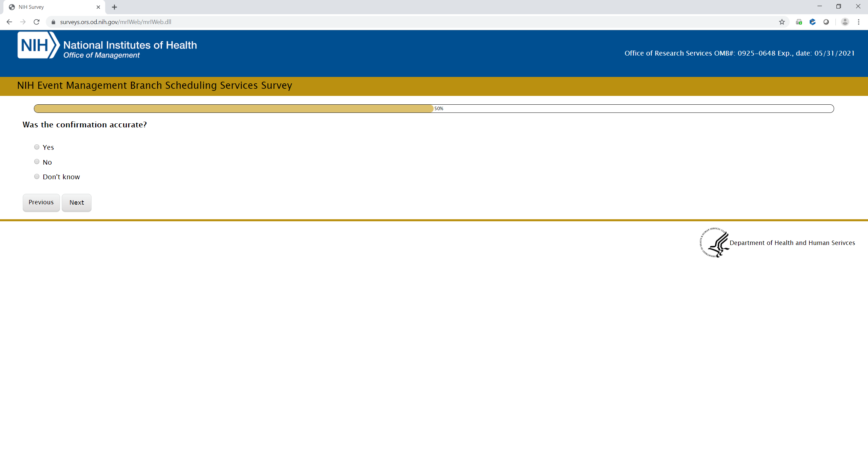Screen dimensions: 868x471
Task: Click the 50% survey progress bar
Action: tap(434, 108)
